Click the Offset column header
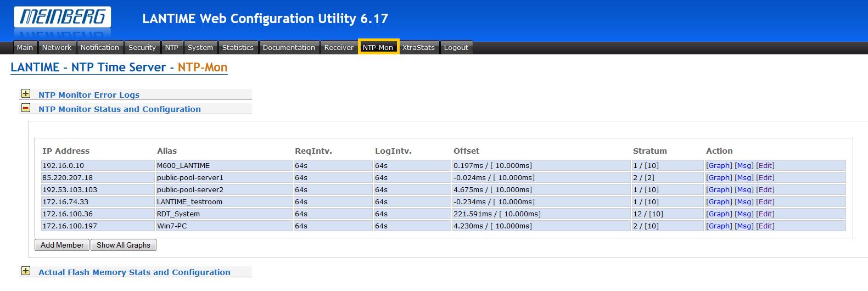Image resolution: width=868 pixels, height=291 pixels. [x=466, y=151]
